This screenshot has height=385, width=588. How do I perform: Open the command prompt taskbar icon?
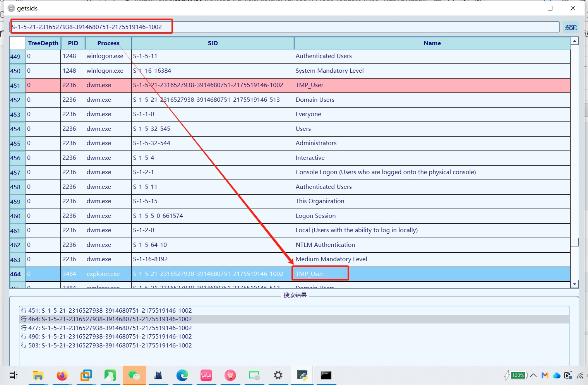pos(326,375)
